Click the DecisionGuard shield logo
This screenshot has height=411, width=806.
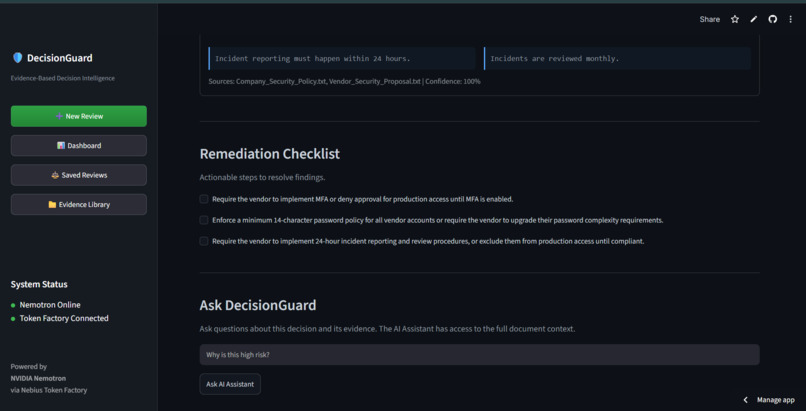[x=17, y=58]
